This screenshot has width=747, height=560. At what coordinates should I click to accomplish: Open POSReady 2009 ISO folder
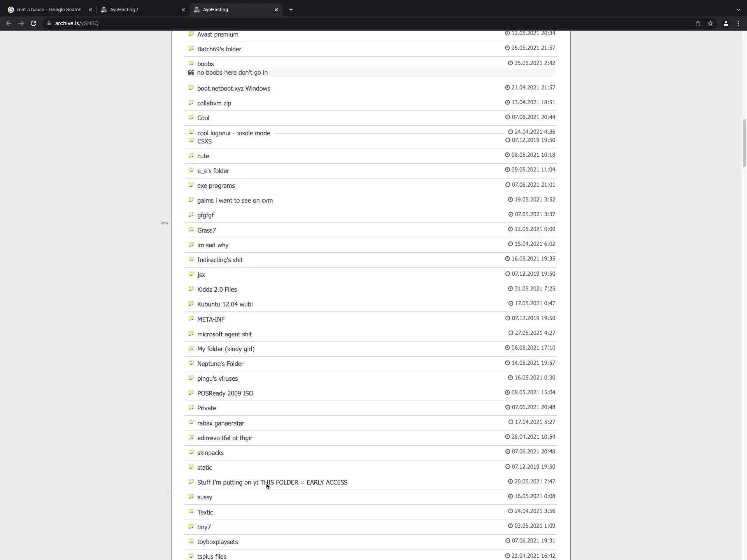[x=225, y=394]
